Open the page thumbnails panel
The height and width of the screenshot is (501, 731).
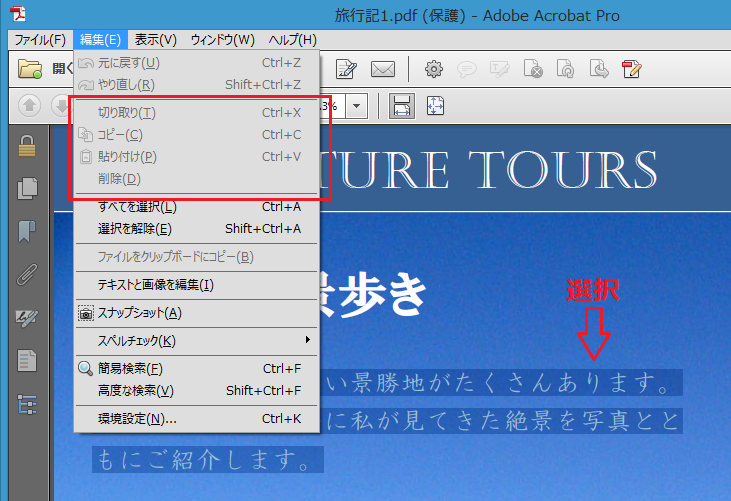coord(27,188)
